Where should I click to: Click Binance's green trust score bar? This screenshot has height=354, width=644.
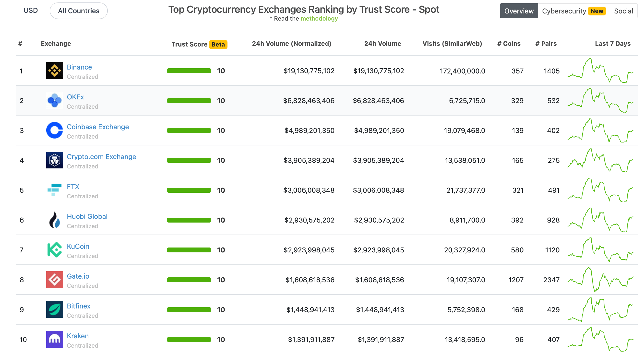pos(189,71)
